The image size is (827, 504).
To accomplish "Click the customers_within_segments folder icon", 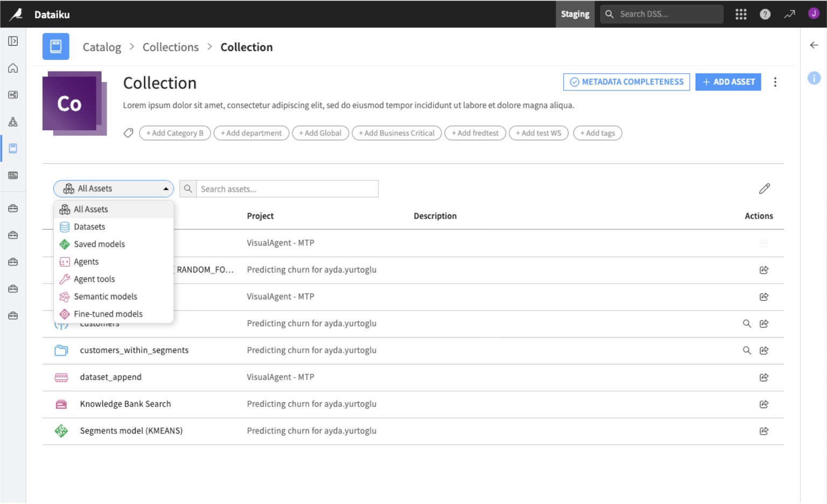I will click(61, 351).
